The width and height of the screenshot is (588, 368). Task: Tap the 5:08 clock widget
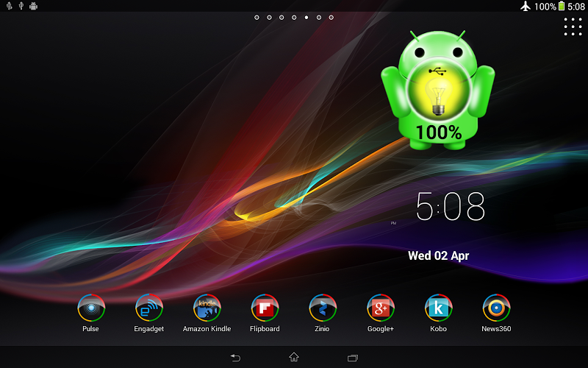point(450,207)
